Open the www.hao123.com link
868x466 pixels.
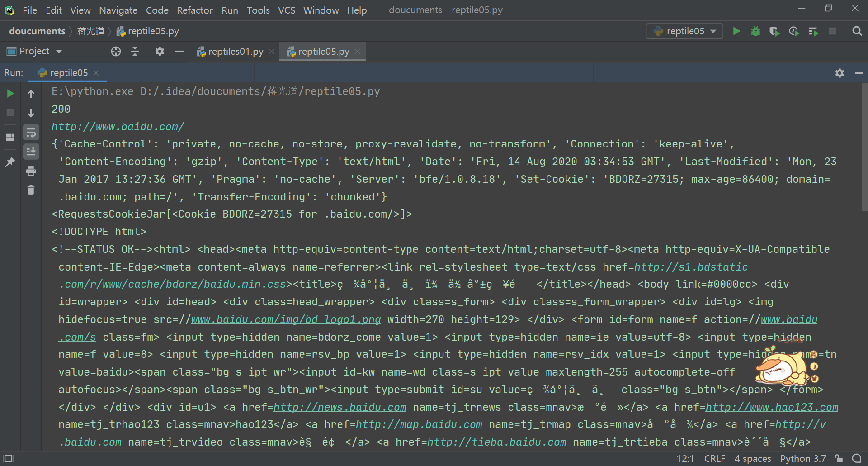click(x=772, y=407)
